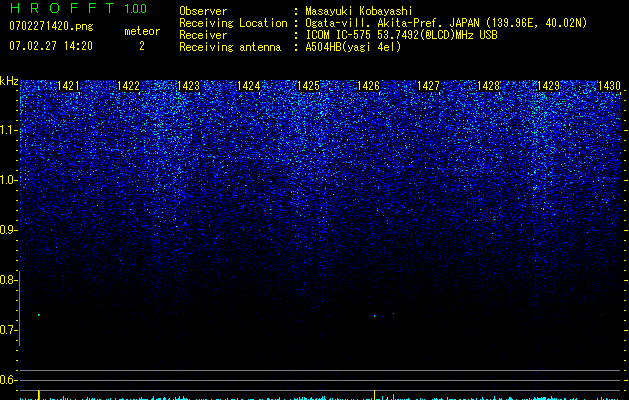Click the 1426 time marker

tap(368, 85)
